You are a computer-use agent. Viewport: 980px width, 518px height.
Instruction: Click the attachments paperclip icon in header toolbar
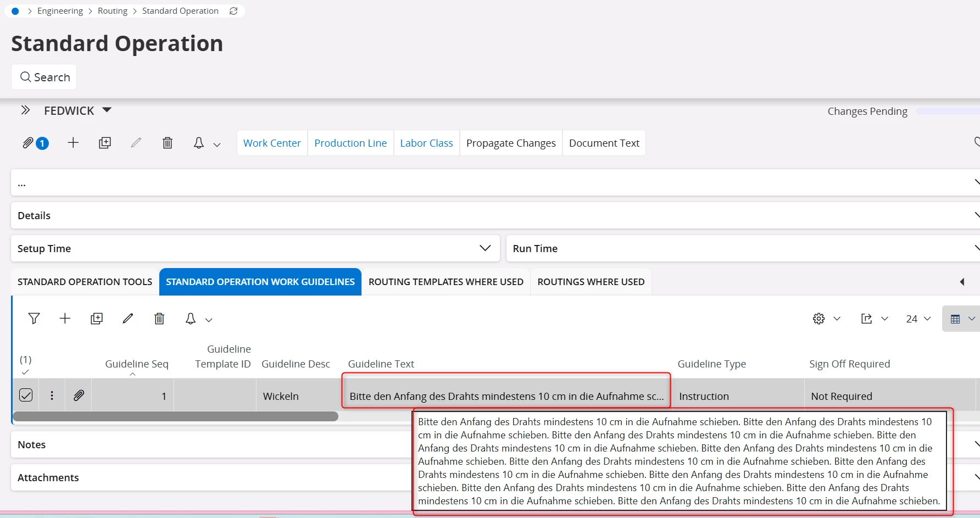click(x=29, y=143)
